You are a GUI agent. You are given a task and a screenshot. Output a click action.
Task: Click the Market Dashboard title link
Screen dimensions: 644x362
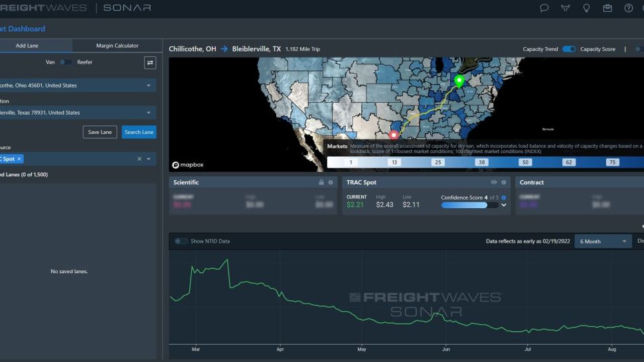(23, 29)
